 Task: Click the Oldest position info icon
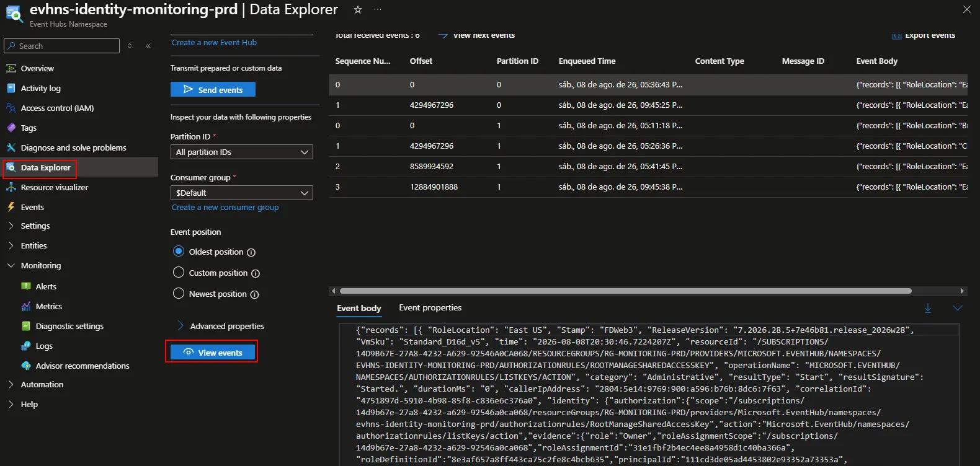click(251, 252)
